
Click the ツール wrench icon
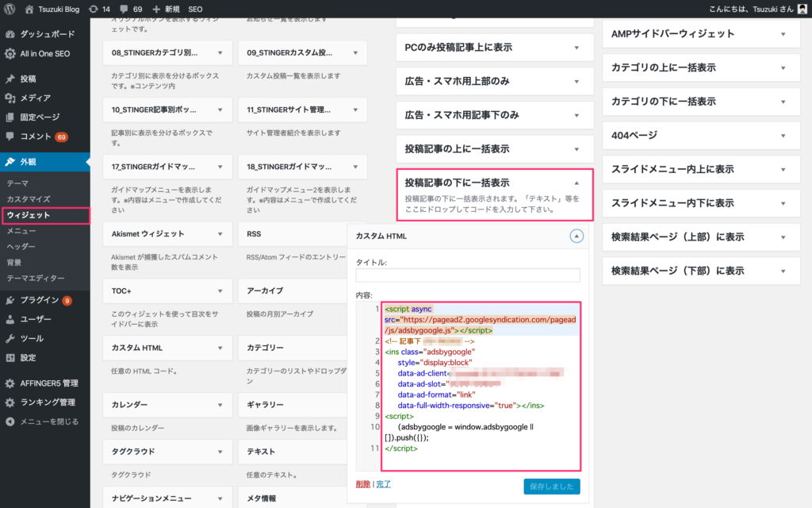click(x=10, y=338)
